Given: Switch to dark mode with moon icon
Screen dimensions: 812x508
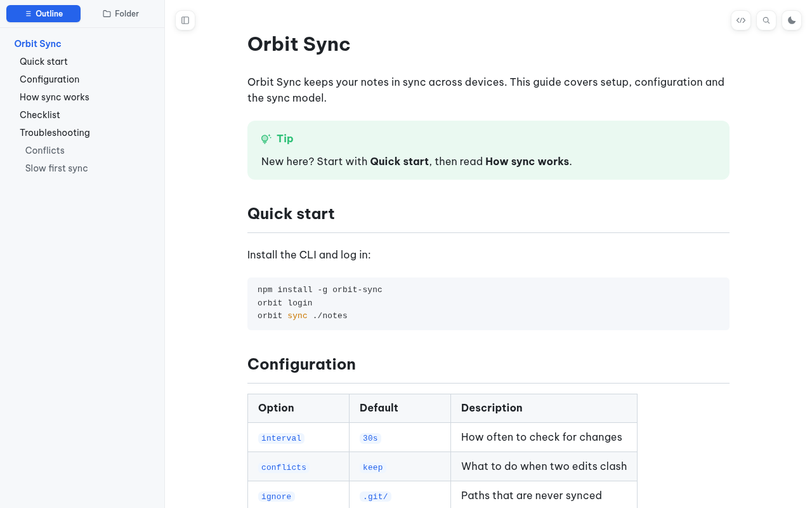Looking at the screenshot, I should click(792, 20).
